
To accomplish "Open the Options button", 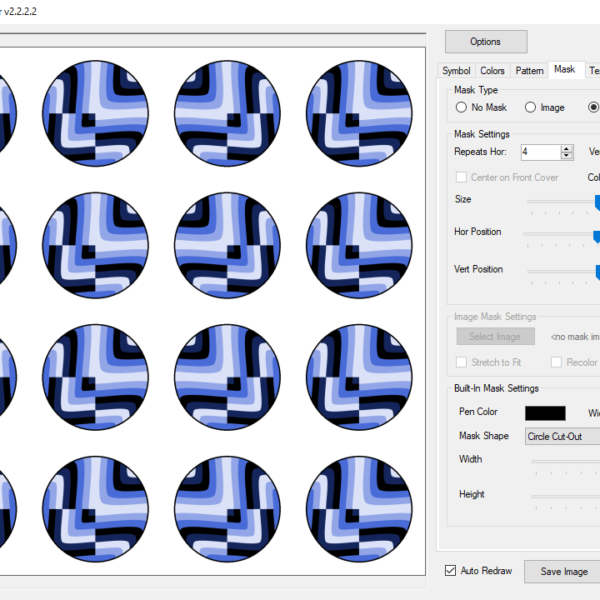I will coord(486,41).
